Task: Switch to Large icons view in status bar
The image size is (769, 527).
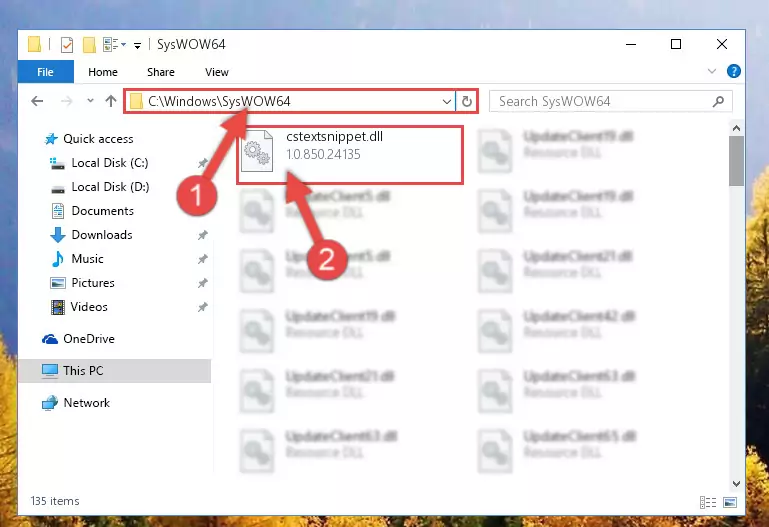Action: [x=730, y=502]
